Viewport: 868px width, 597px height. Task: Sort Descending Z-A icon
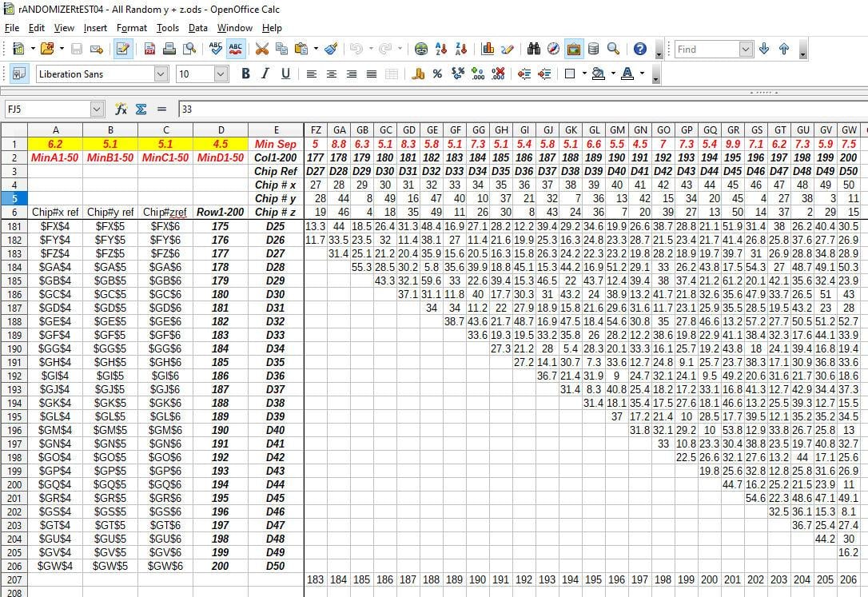click(460, 50)
